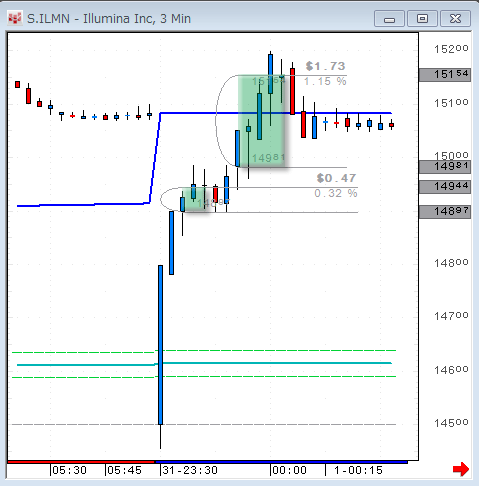Click the 1-00:15 time axis label
479x486 pixels.
click(x=358, y=470)
